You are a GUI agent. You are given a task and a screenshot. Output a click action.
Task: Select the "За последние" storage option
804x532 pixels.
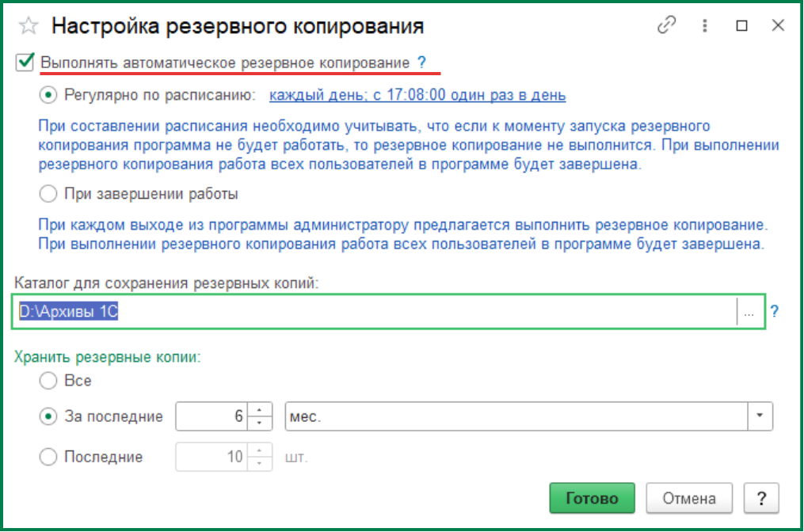pos(47,416)
